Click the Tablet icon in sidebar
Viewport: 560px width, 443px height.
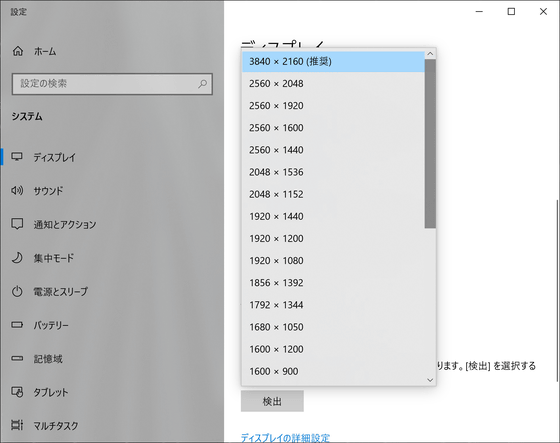[17, 392]
